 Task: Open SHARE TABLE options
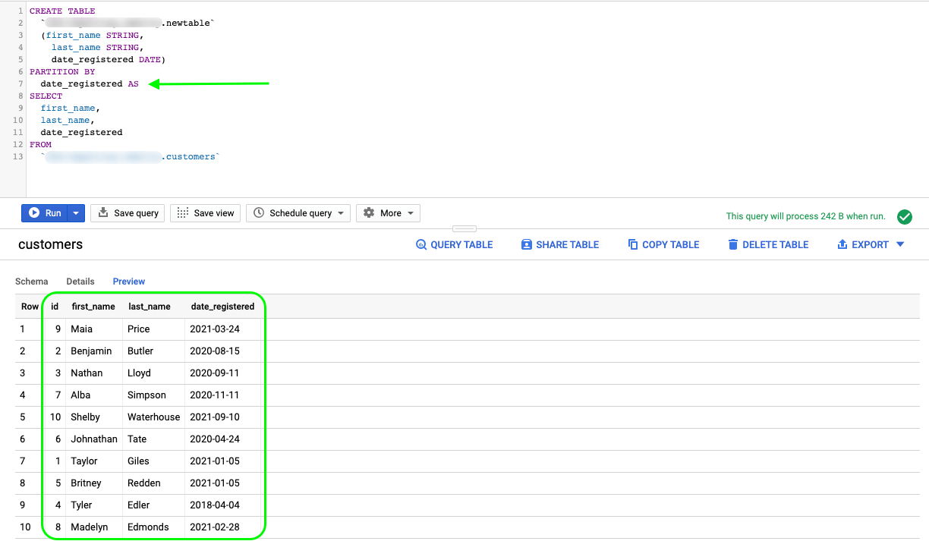(527, 244)
